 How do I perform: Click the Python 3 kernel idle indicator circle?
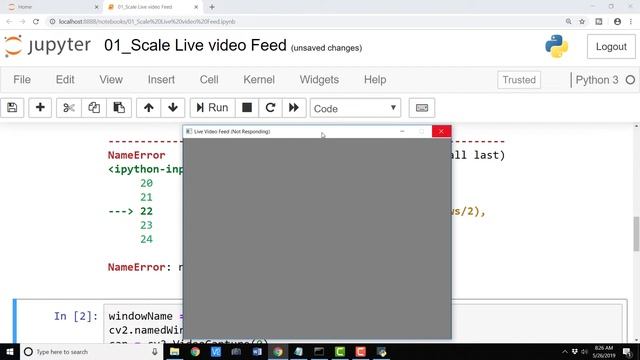(x=630, y=80)
